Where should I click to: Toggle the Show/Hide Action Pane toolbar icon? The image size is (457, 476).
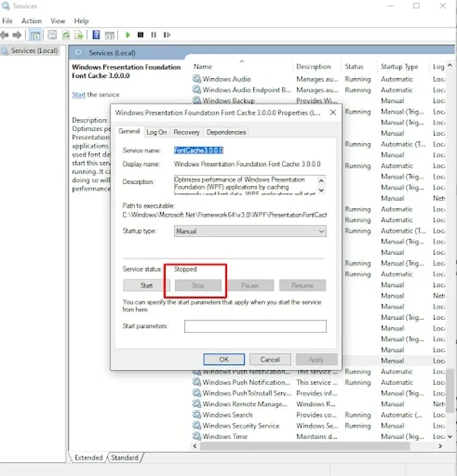[110, 35]
